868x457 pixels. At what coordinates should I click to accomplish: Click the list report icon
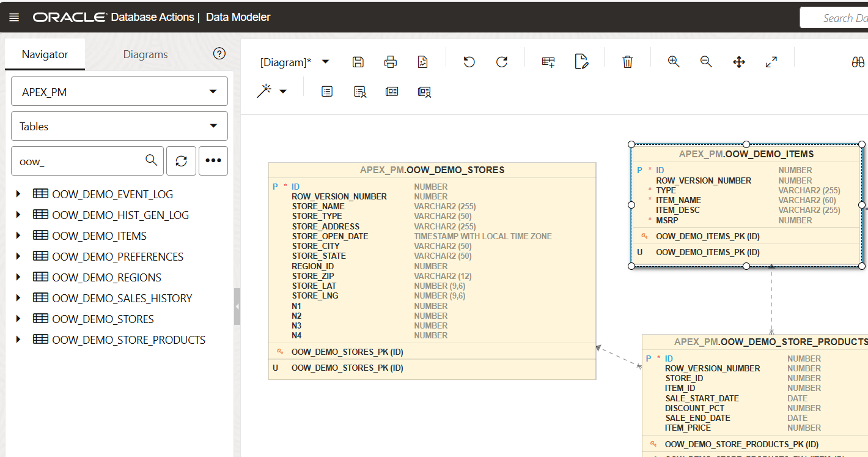[327, 91]
